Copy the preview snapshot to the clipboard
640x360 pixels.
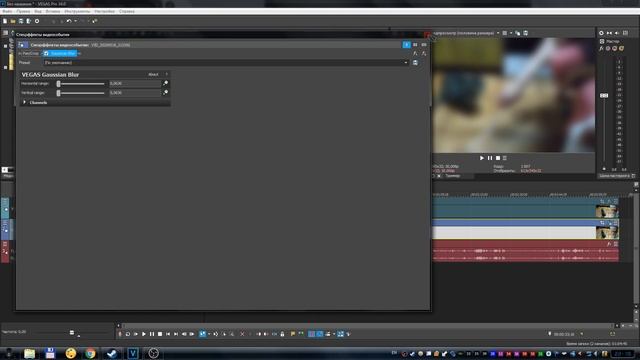point(518,33)
